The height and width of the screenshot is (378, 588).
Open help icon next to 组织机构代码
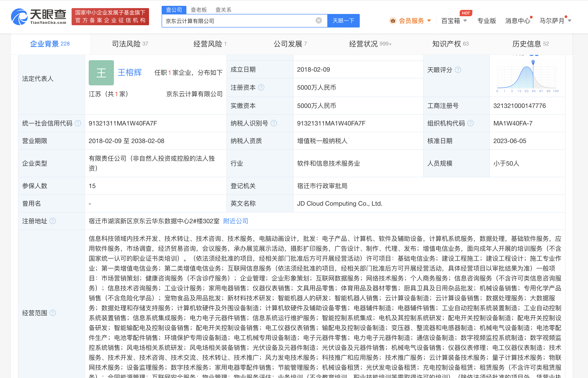[x=470, y=123]
